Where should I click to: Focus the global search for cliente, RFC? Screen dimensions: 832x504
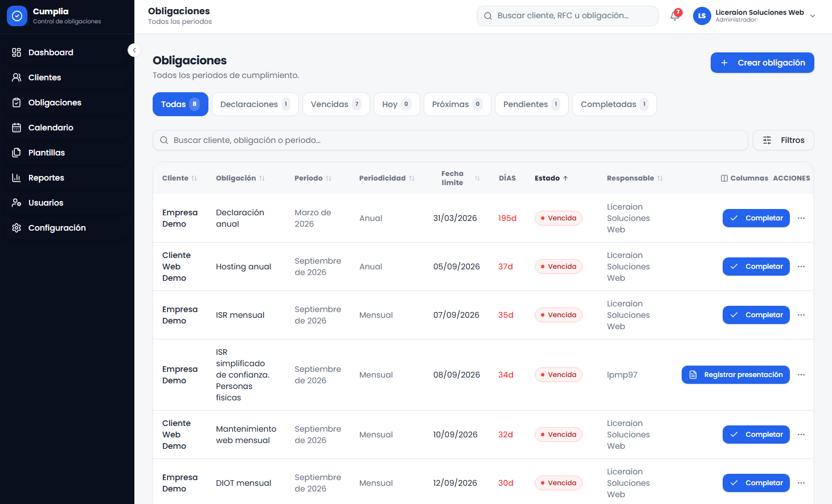(568, 16)
